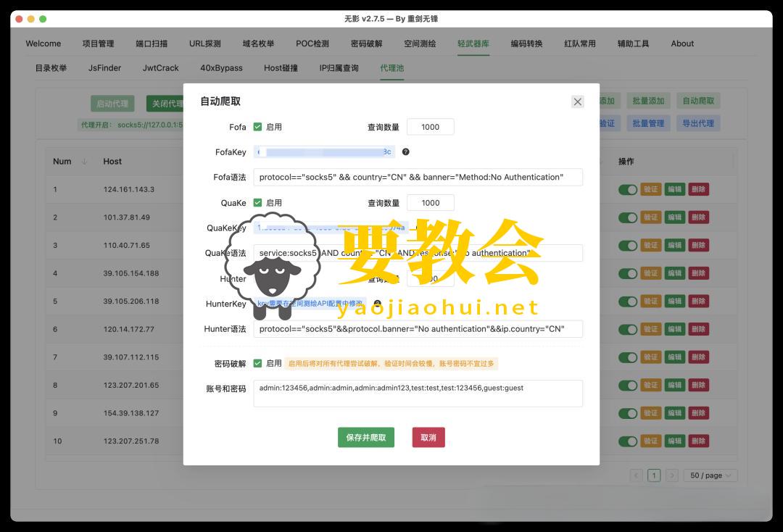Open the 域名枚举 tab
This screenshot has width=783, height=532.
point(258,43)
